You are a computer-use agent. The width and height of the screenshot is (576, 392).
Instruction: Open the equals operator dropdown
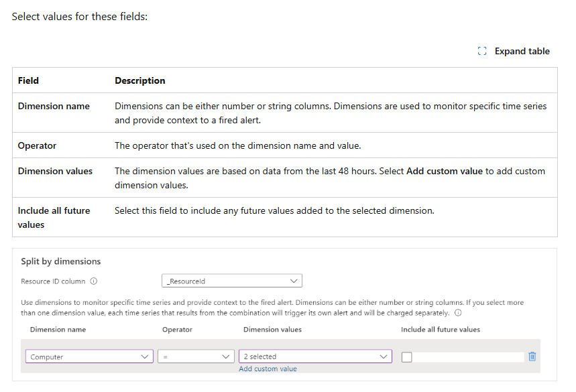pos(196,356)
